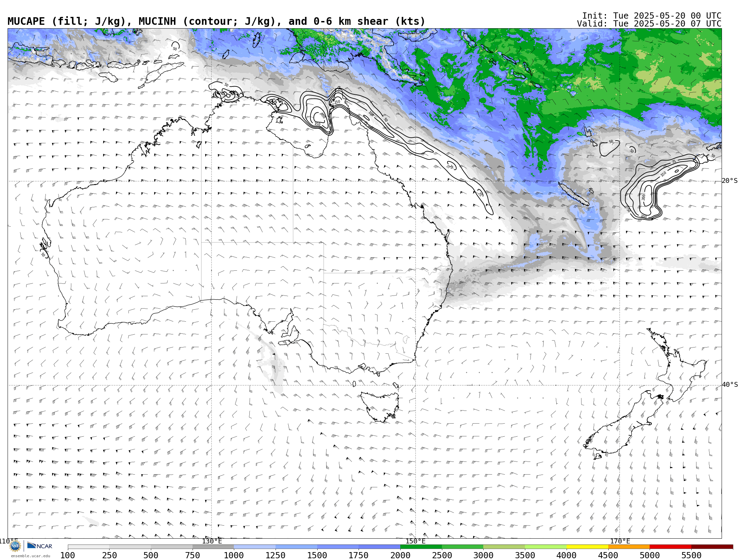Screen dimensions: 744x560
Task: Click the 20°S latitude label
Action: point(730,181)
